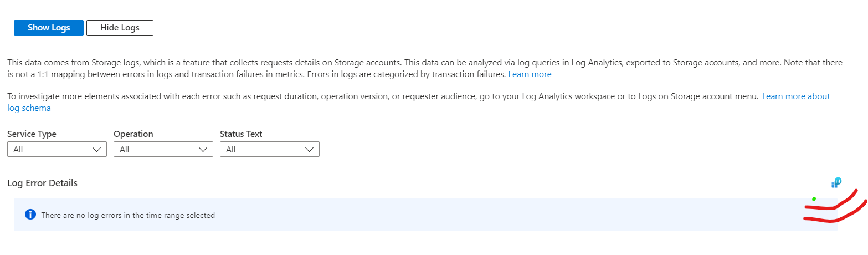Image resolution: width=868 pixels, height=255 pixels.
Task: Click the paragraph about investigating error elements
Action: [x=332, y=96]
